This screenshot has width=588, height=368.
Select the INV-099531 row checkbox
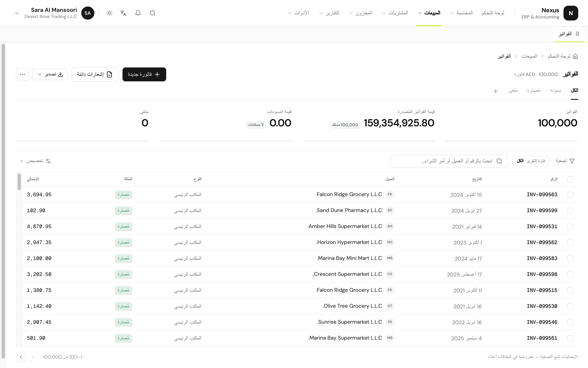(x=570, y=227)
